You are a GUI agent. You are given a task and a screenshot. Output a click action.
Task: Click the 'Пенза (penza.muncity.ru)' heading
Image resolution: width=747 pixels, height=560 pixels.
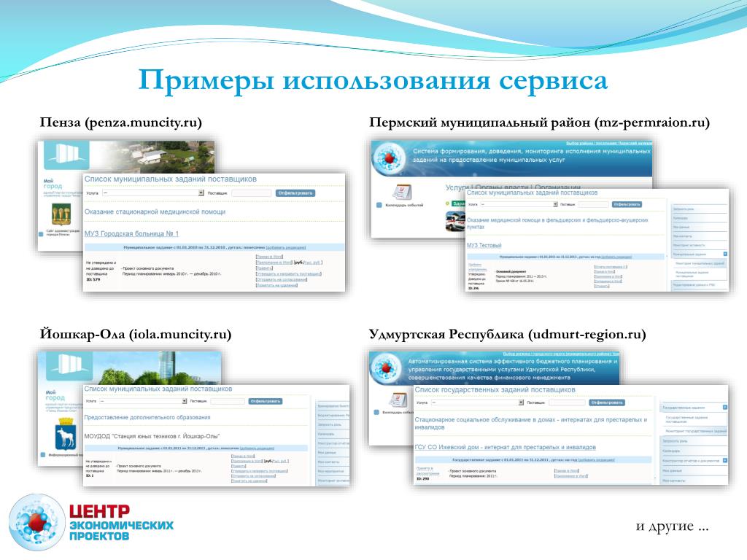(121, 122)
